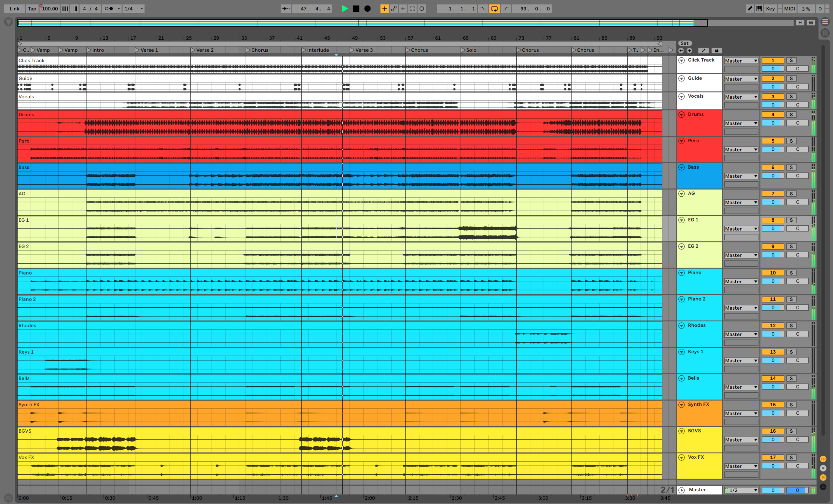Switch on MIDI map mode
This screenshot has height=504, width=833.
789,9
